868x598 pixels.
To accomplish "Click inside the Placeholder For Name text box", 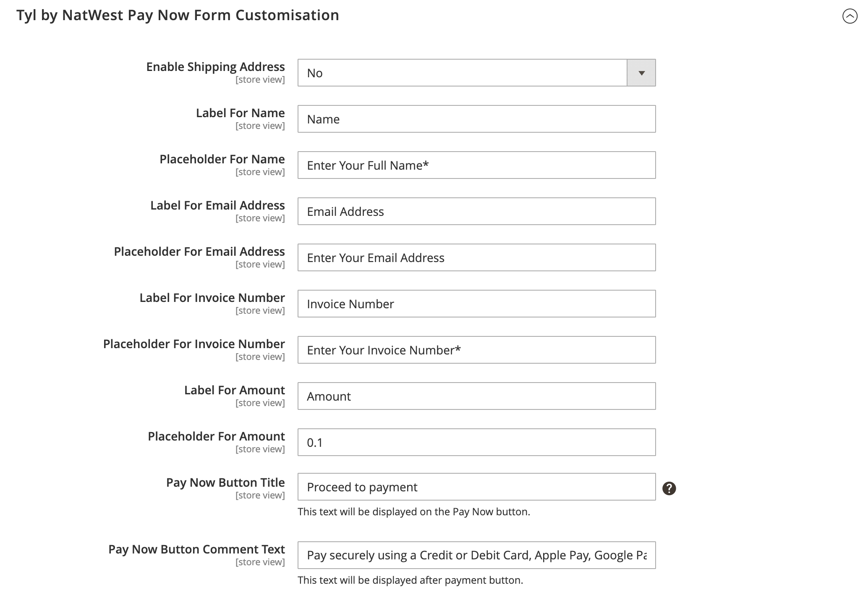I will (x=476, y=165).
